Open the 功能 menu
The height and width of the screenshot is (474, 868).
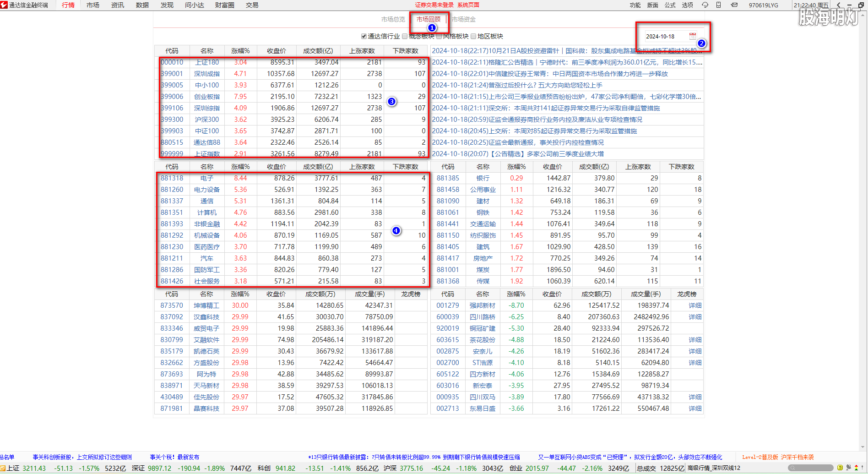coord(635,5)
